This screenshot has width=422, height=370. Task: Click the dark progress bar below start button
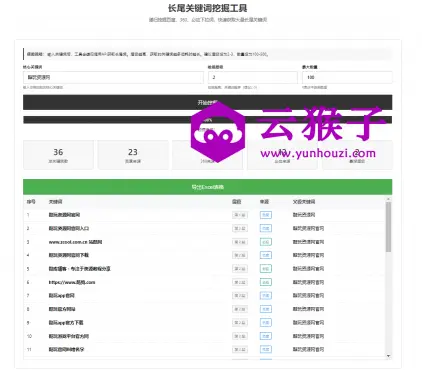[x=207, y=120]
